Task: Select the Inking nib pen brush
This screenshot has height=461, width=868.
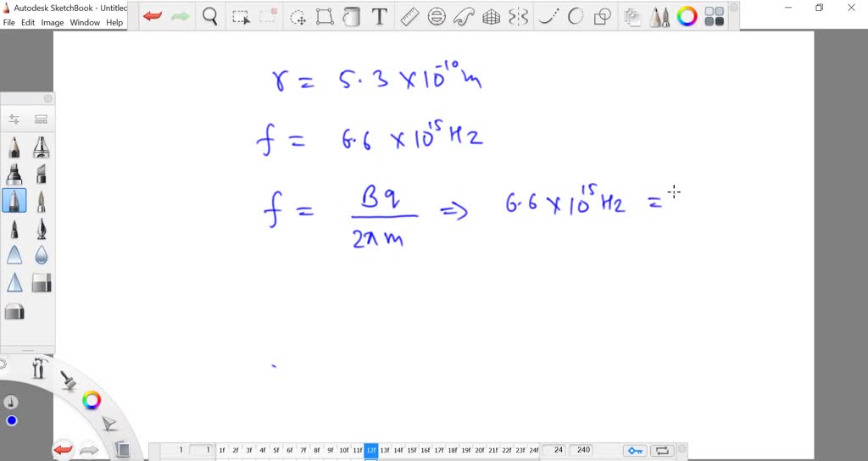Action: point(41,229)
